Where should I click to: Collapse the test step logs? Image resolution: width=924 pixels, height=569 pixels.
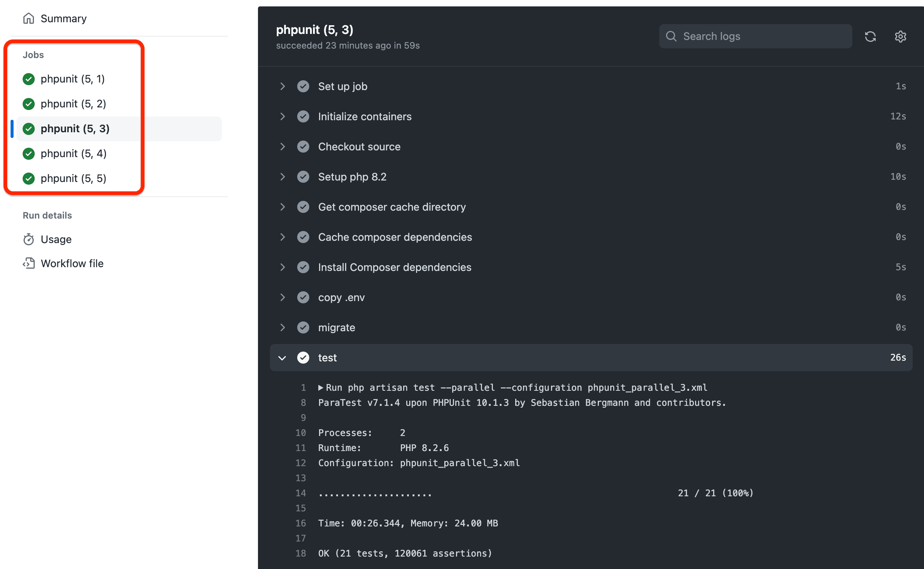click(282, 358)
